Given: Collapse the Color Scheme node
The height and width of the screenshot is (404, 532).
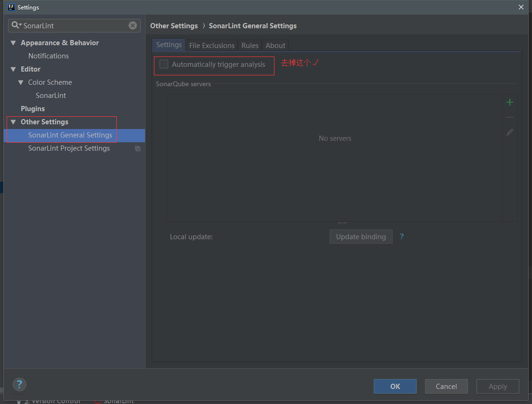Looking at the screenshot, I should tap(21, 82).
